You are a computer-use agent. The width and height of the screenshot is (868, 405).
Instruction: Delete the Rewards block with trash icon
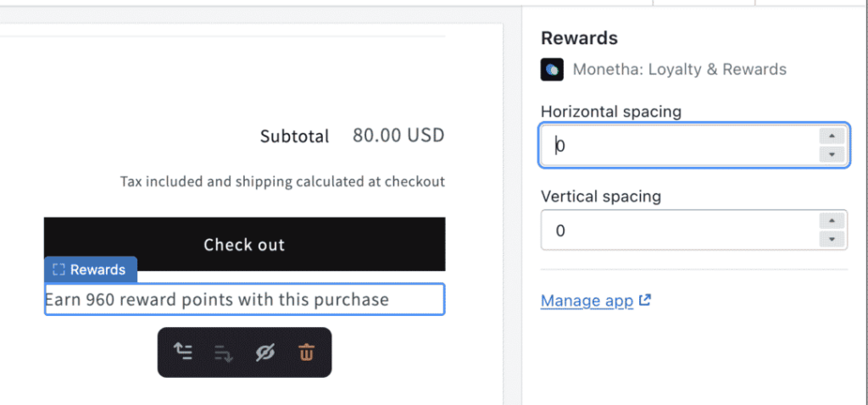click(306, 352)
